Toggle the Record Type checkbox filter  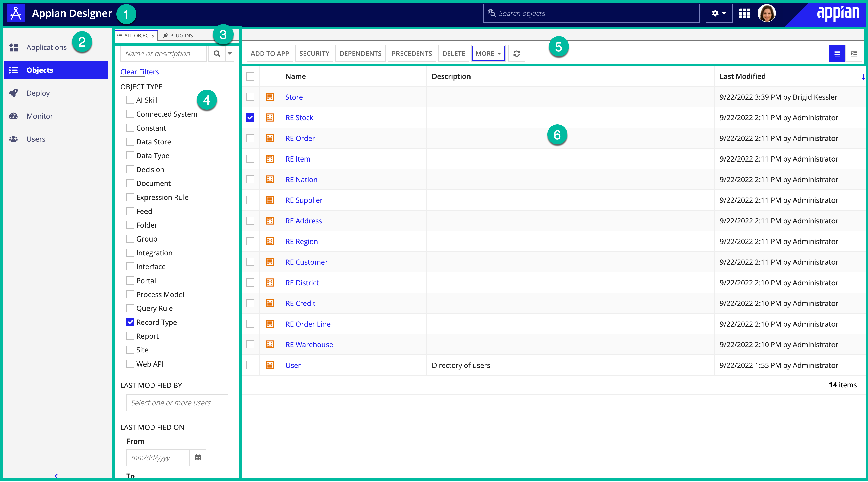tap(129, 322)
